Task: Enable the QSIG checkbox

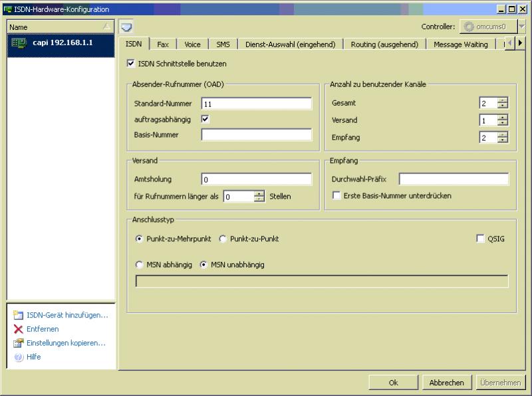Action: tap(481, 239)
